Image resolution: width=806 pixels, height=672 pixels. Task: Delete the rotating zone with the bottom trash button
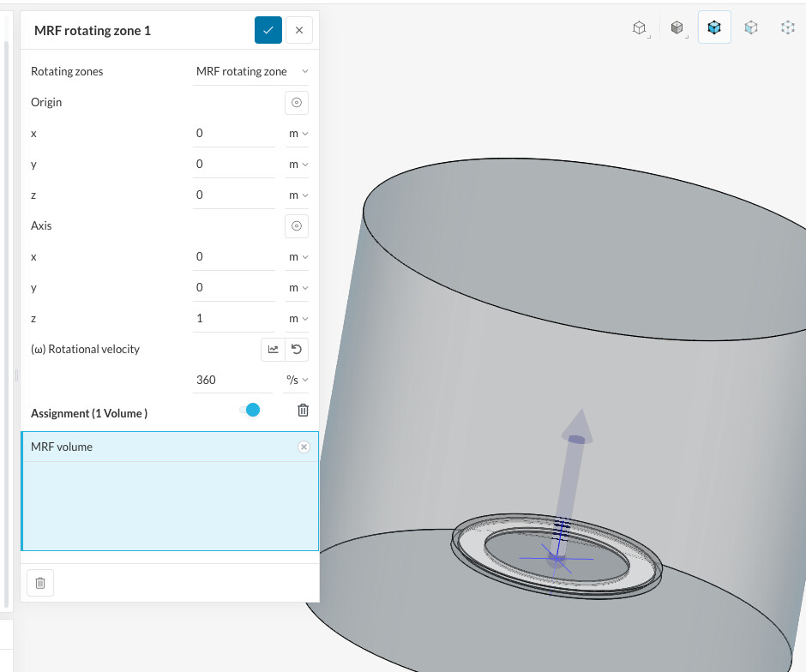40,583
